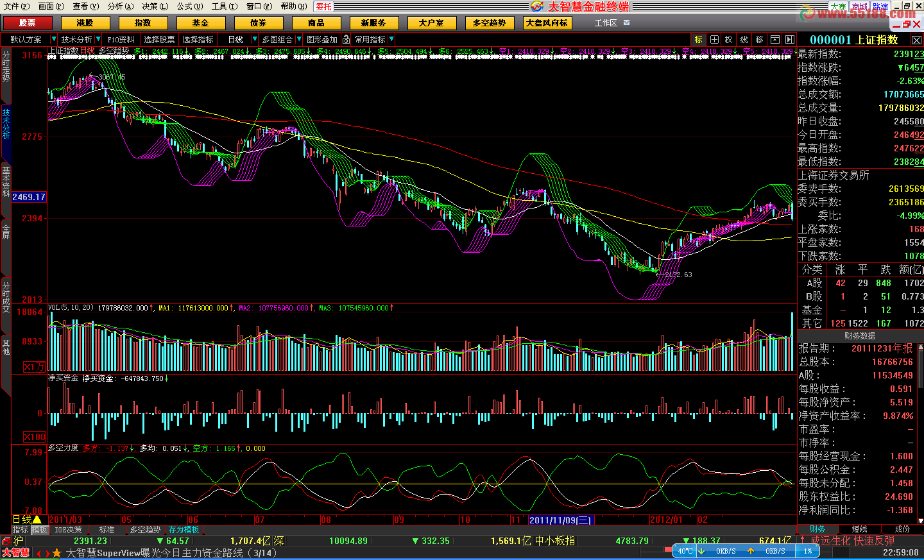Click the 多空趋势 top button
924x560 pixels.
[490, 23]
